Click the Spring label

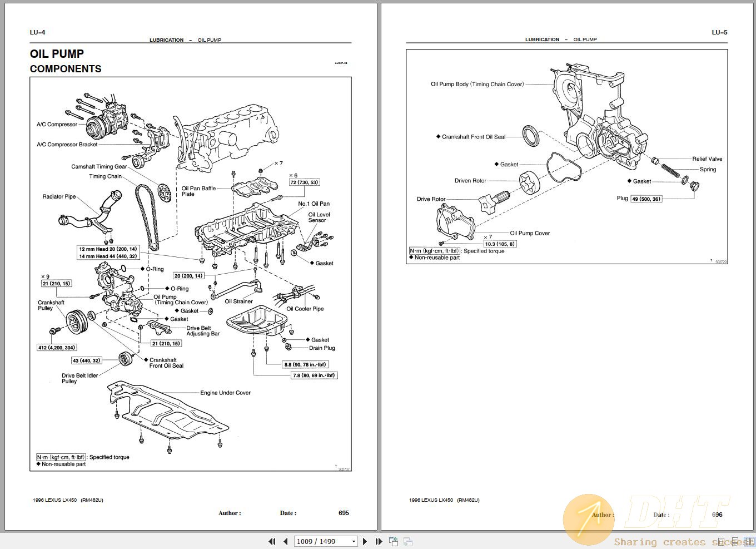708,170
